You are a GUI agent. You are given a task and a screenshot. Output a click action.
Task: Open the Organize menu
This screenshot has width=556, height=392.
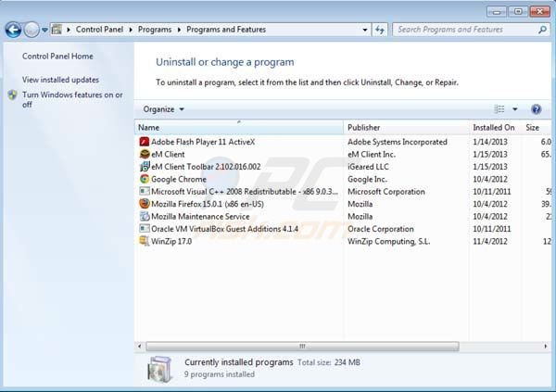tap(163, 109)
